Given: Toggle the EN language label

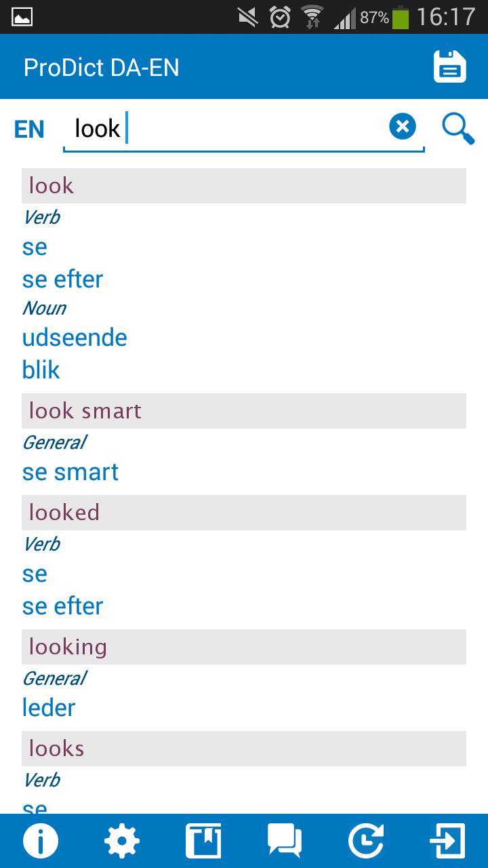Looking at the screenshot, I should (29, 129).
